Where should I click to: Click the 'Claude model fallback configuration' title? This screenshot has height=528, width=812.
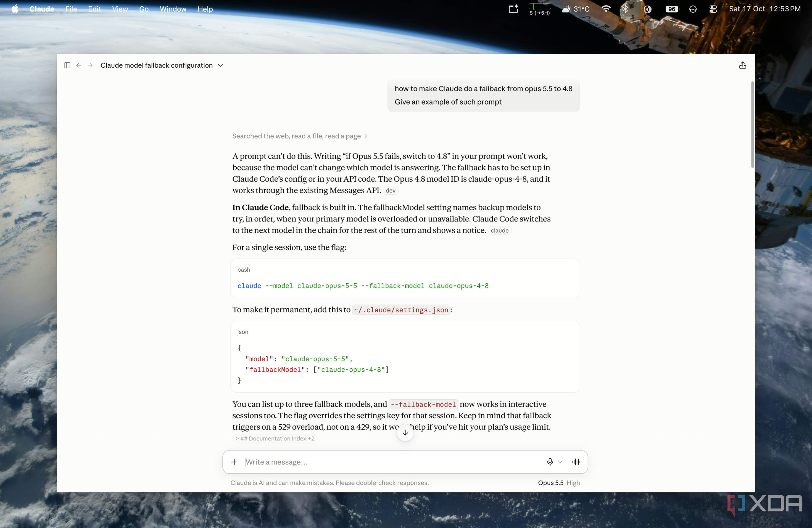156,65
